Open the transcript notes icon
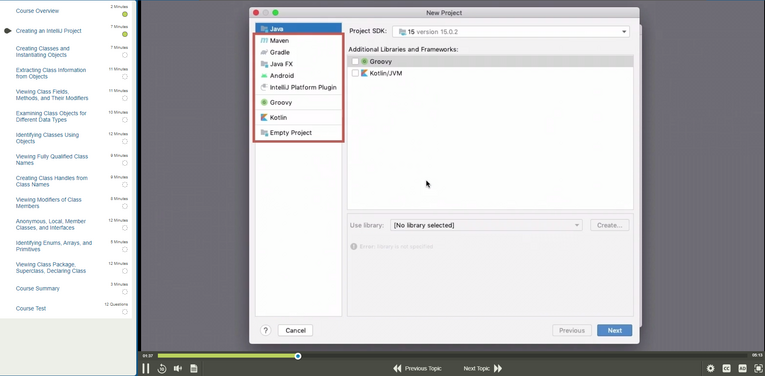Image resolution: width=765 pixels, height=376 pixels. [194, 369]
